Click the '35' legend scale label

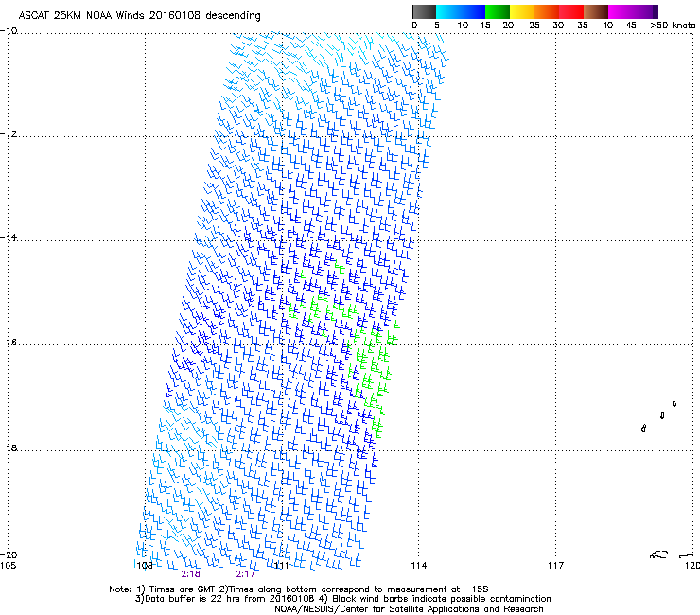[583, 26]
